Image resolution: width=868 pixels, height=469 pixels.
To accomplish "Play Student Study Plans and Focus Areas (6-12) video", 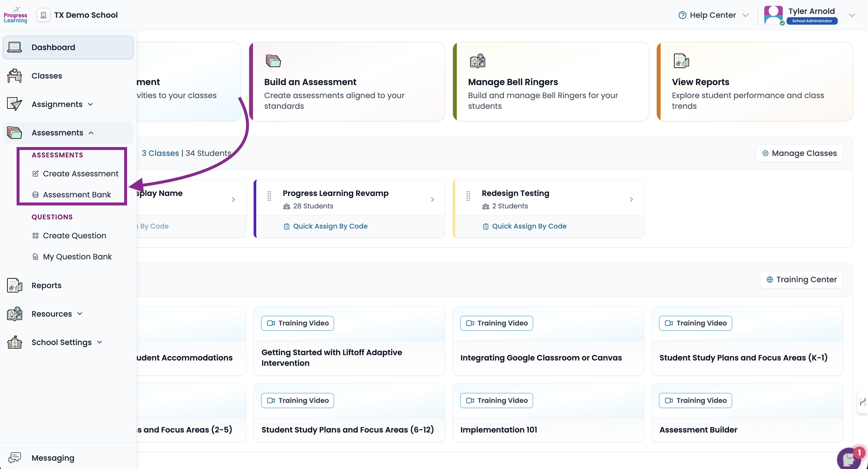I will pyautogui.click(x=349, y=413).
